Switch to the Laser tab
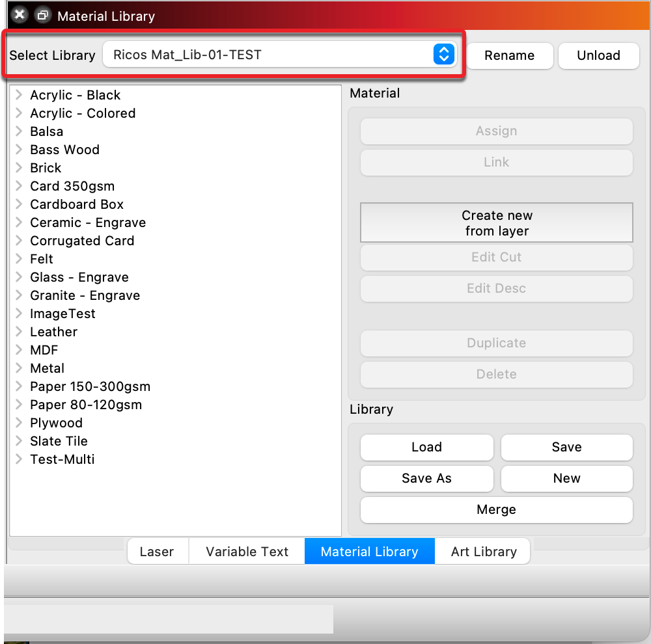This screenshot has width=651, height=644. coord(157,551)
